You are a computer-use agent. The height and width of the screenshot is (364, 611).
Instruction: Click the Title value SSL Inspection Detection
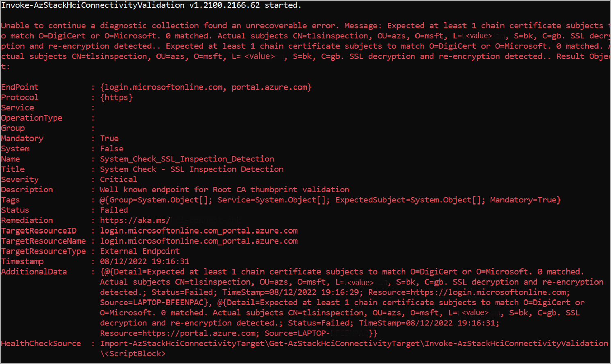click(x=227, y=169)
